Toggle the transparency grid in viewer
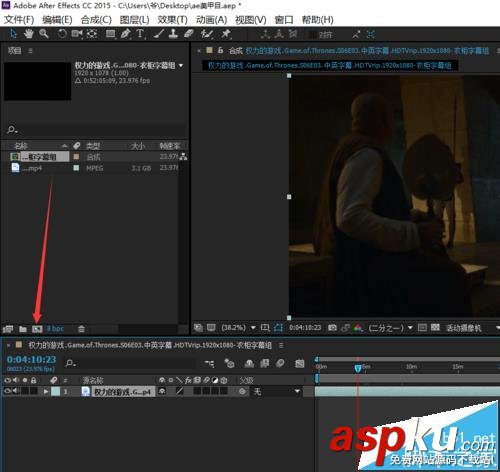 (x=435, y=328)
